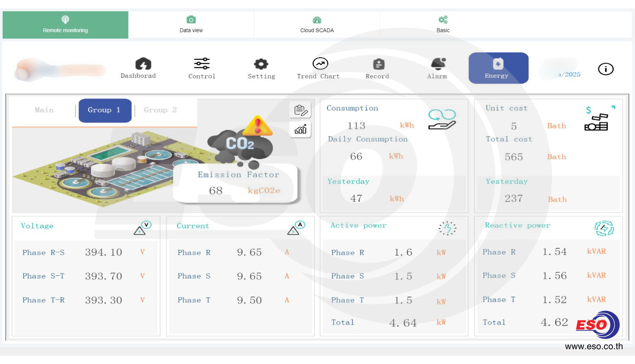
Task: Click the clipboard edit icon
Action: click(300, 110)
